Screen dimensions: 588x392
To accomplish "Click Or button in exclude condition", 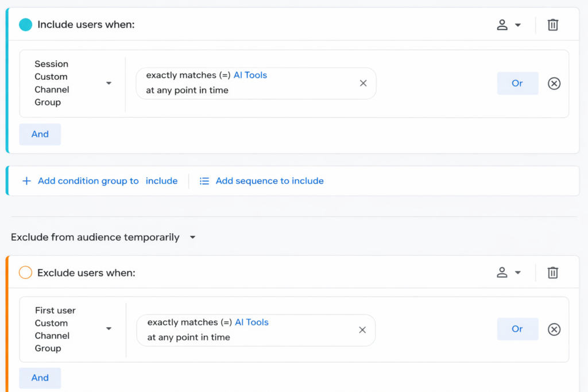I will point(517,329).
